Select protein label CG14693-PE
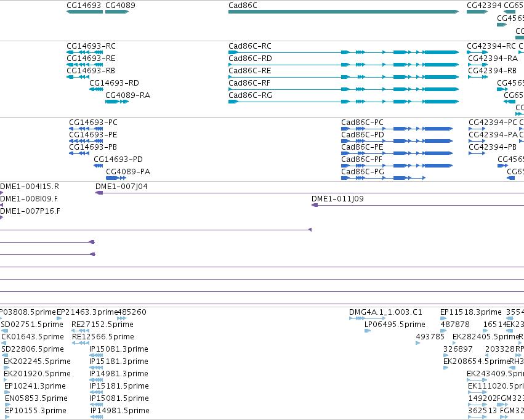 pyautogui.click(x=93, y=135)
